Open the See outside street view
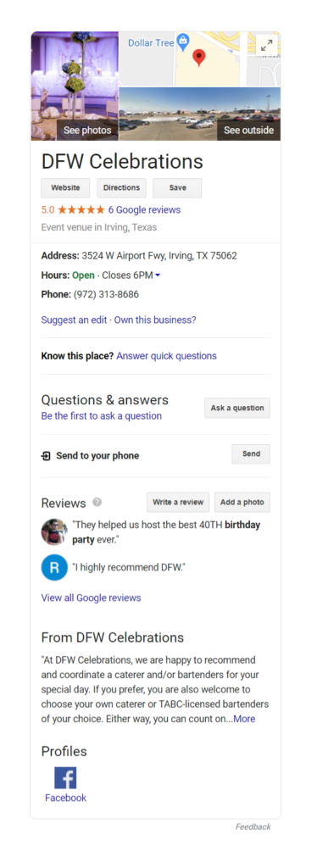This screenshot has width=317, height=868. click(200, 114)
